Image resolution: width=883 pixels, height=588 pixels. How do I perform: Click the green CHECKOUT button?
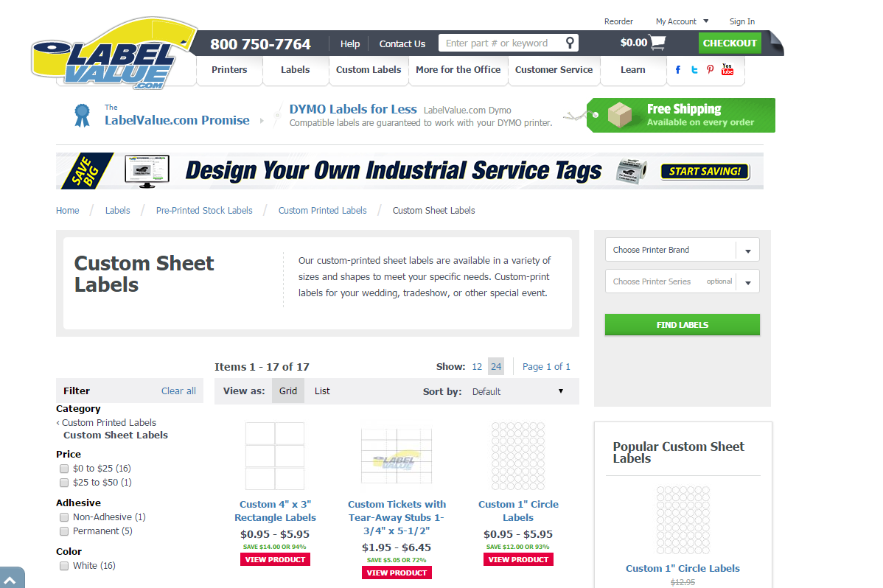point(730,43)
